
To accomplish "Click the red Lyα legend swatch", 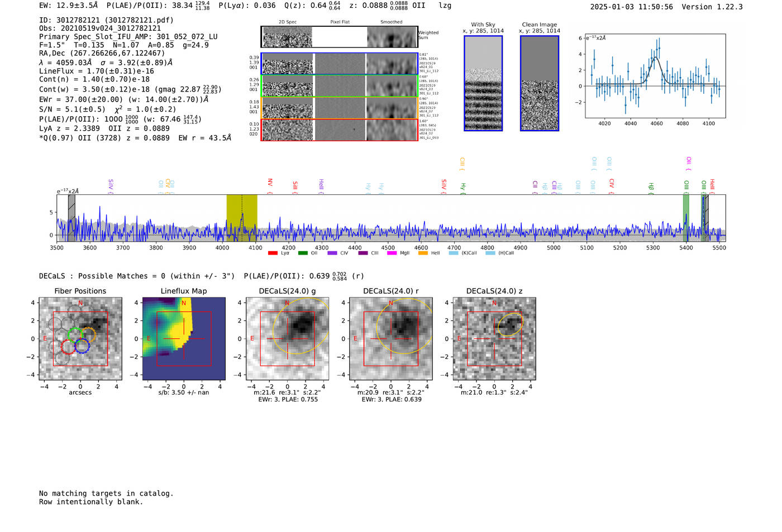I will [x=273, y=253].
